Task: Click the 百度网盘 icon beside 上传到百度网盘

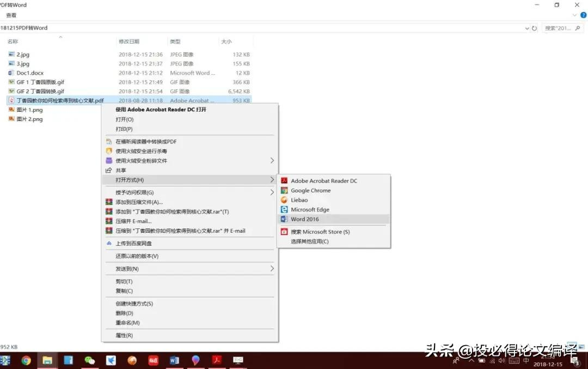Action: point(109,243)
